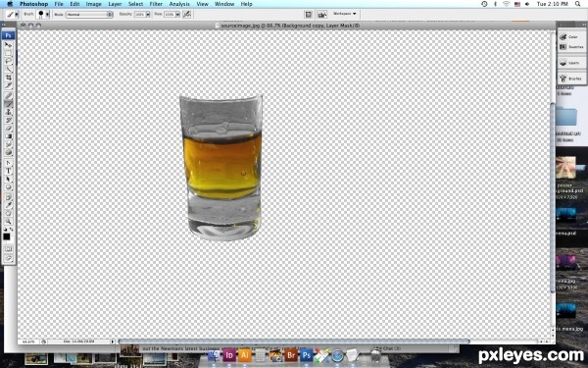Open the Analysis menu
Screen dimensions: 588x368
pos(179,4)
